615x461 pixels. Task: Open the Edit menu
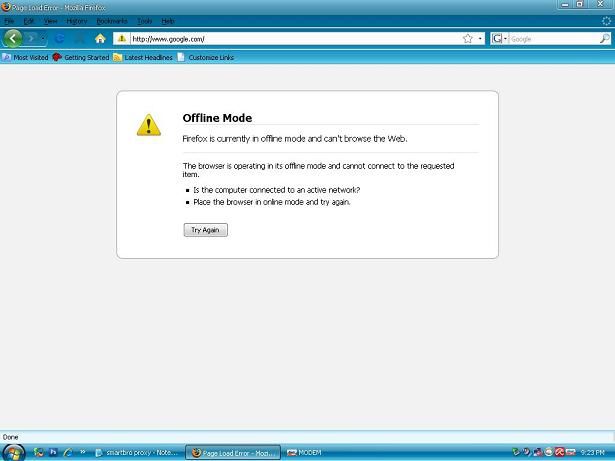pos(29,21)
